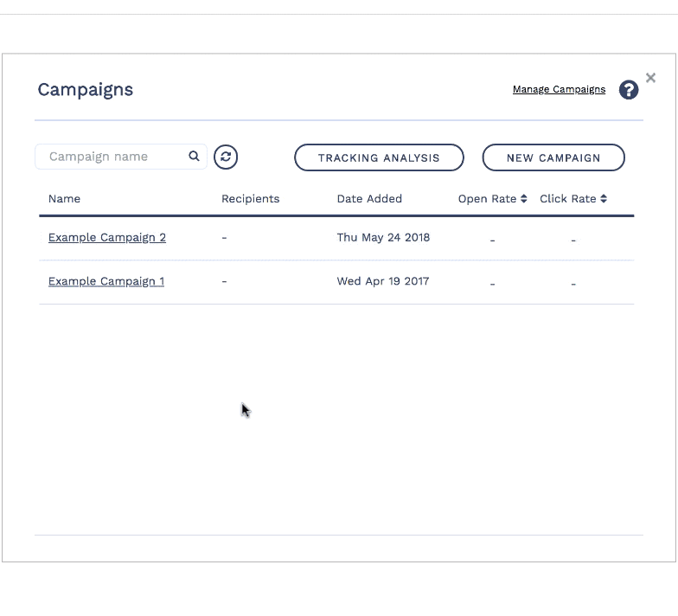The width and height of the screenshot is (678, 616).
Task: Click the Open Rate header label
Action: point(487,199)
